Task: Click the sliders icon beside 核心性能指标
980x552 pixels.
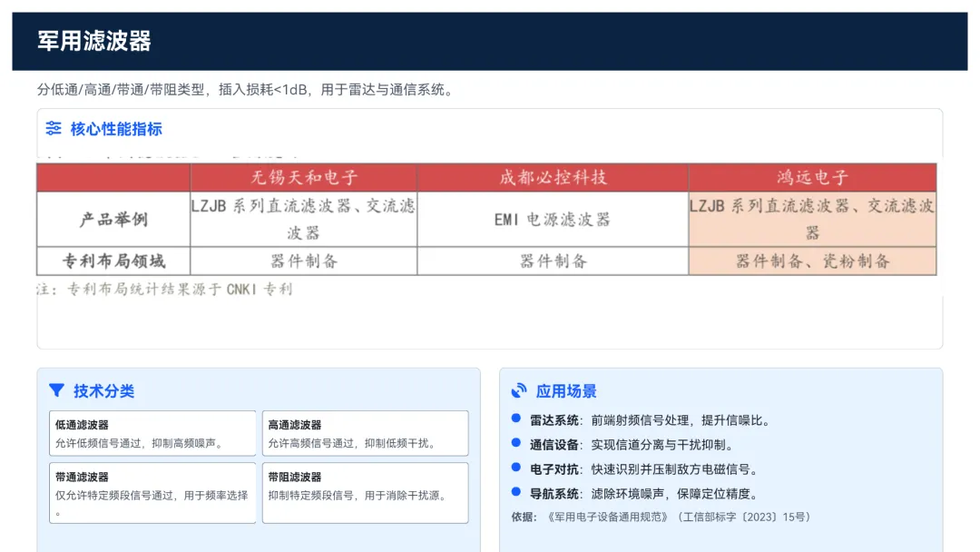Action: tap(54, 129)
